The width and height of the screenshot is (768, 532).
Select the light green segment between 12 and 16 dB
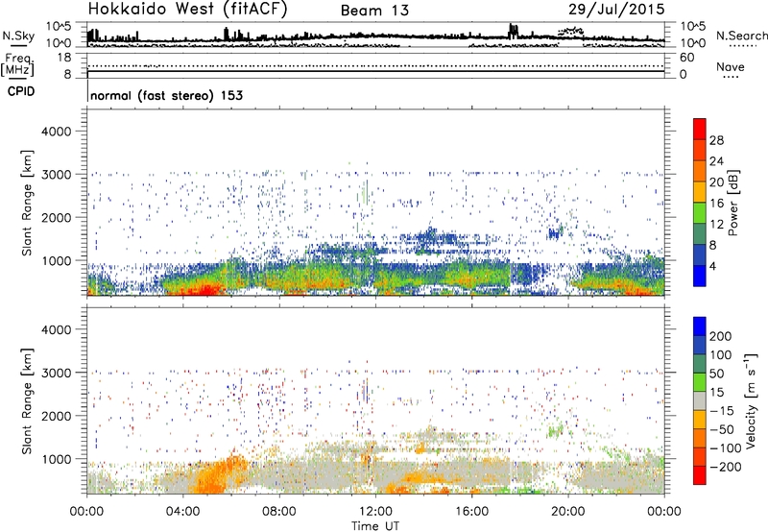pos(700,213)
